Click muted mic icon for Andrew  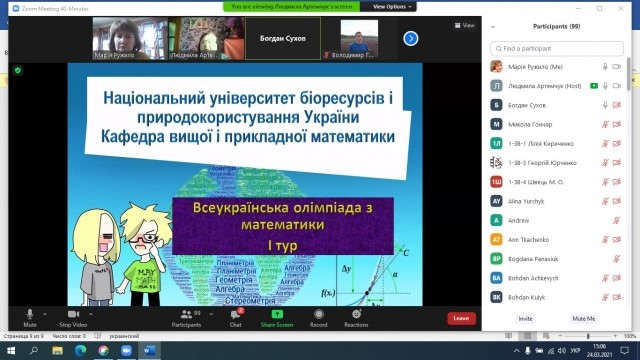point(617,220)
